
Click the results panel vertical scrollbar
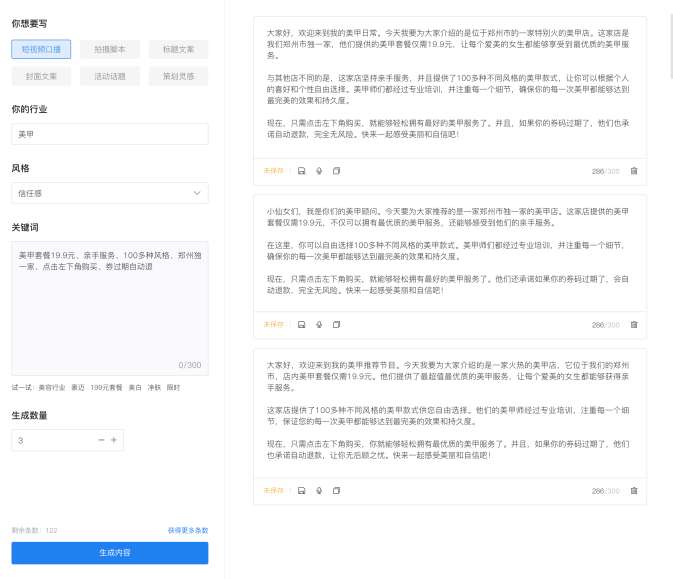(671, 46)
